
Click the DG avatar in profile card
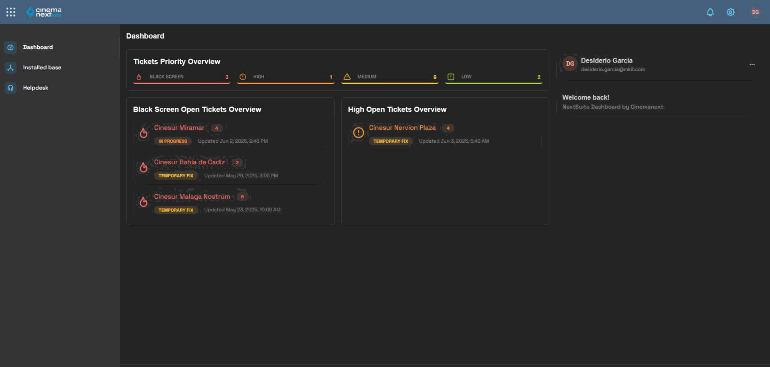[x=570, y=63]
